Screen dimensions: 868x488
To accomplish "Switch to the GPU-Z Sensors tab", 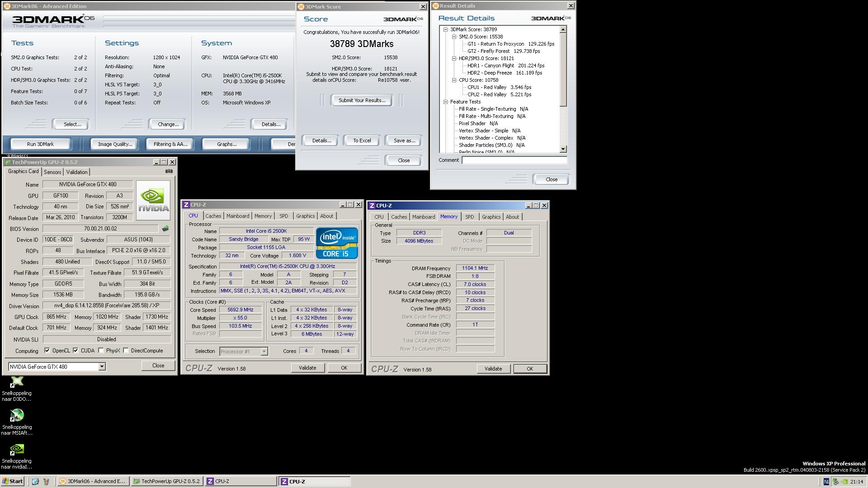I will click(52, 172).
